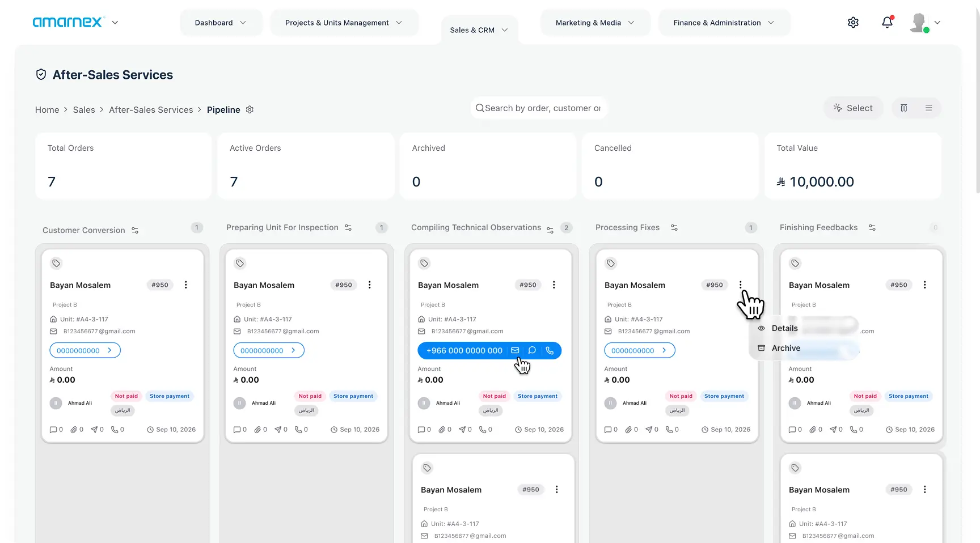Click the attachment paperclip on the Processing Fixes card footer
The height and width of the screenshot is (543, 980).
(628, 430)
